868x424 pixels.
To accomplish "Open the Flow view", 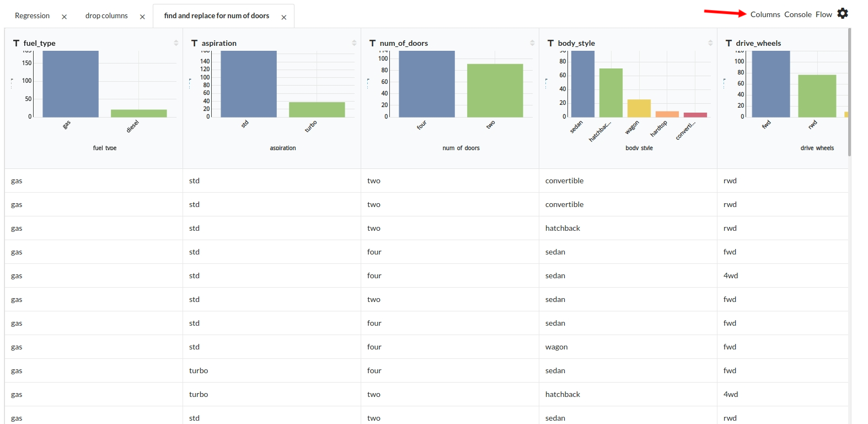I will point(824,14).
